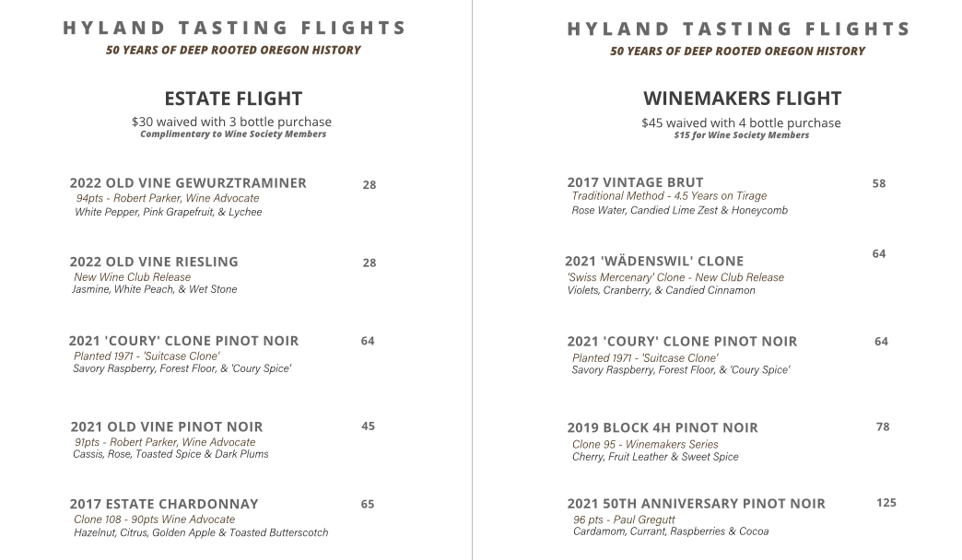962x560 pixels.
Task: Click 2021 Old Vine Pinot Noir title
Action: [166, 426]
